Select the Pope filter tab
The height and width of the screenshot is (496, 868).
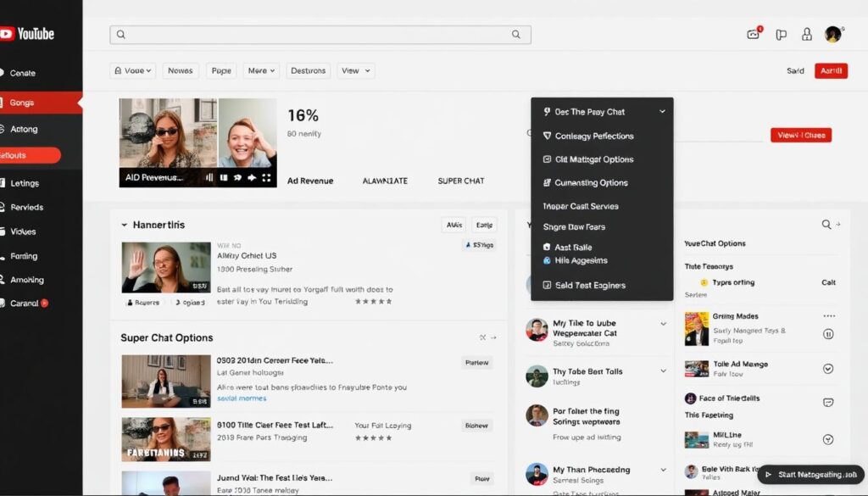coord(221,71)
